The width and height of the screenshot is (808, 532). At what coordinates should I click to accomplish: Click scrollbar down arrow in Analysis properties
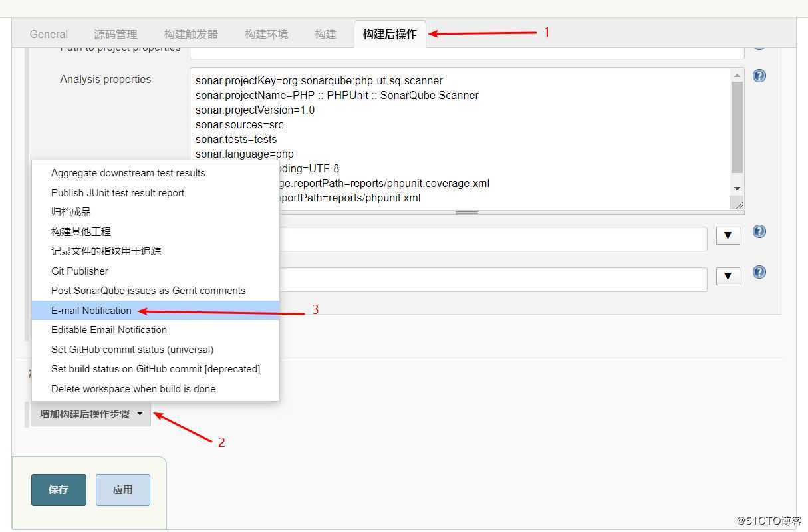[x=737, y=189]
